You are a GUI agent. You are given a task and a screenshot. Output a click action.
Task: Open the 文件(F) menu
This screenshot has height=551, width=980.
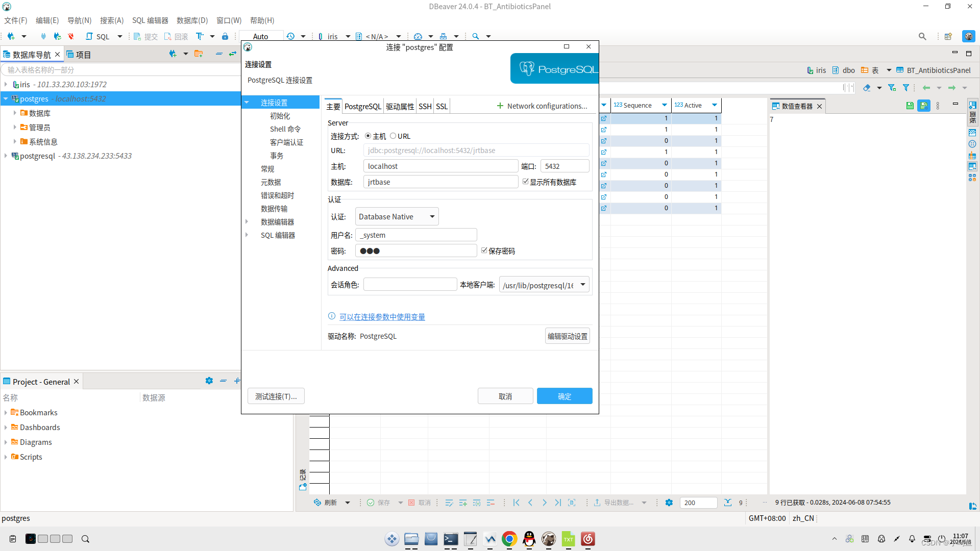tap(16, 20)
